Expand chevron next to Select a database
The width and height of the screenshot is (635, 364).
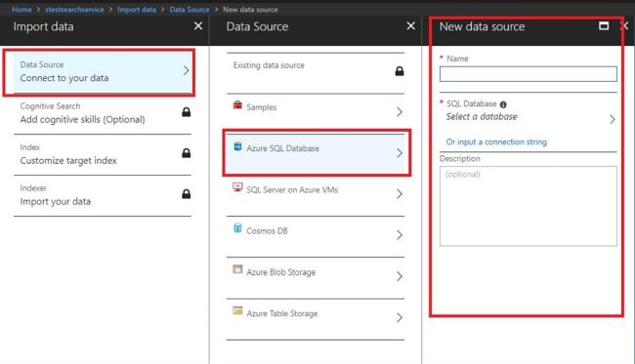coord(613,119)
